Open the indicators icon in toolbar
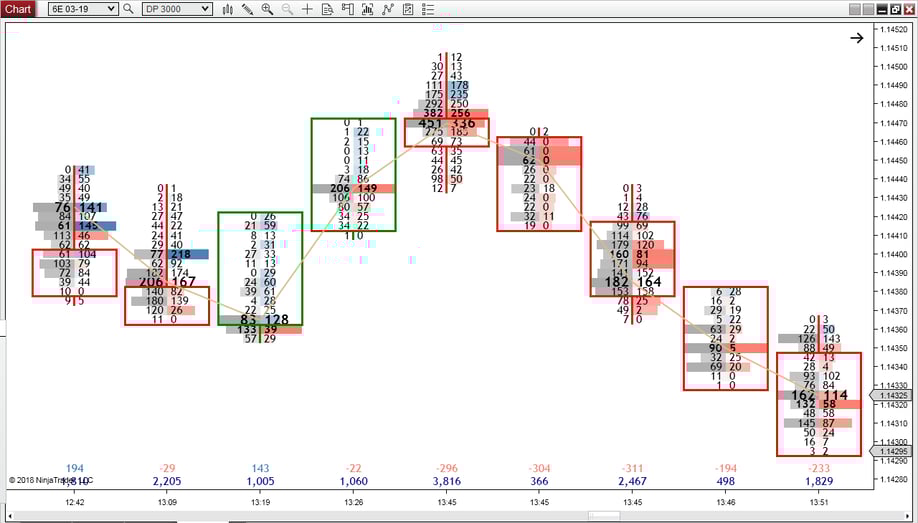Image resolution: width=918 pixels, height=523 pixels. [367, 9]
